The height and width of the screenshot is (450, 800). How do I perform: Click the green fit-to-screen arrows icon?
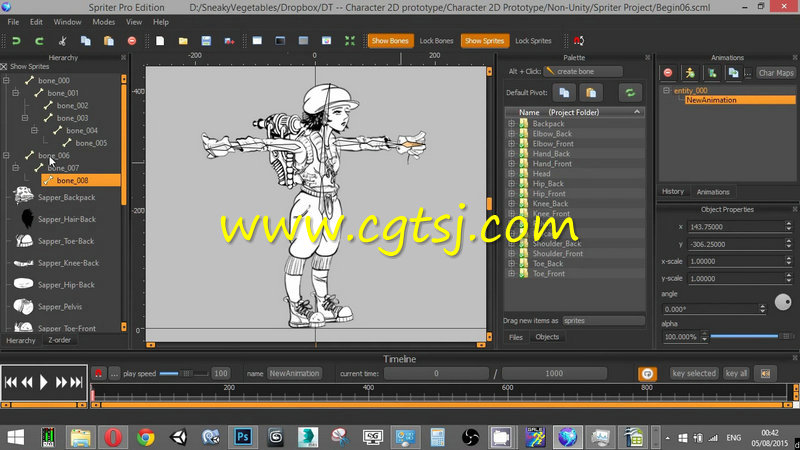click(349, 41)
